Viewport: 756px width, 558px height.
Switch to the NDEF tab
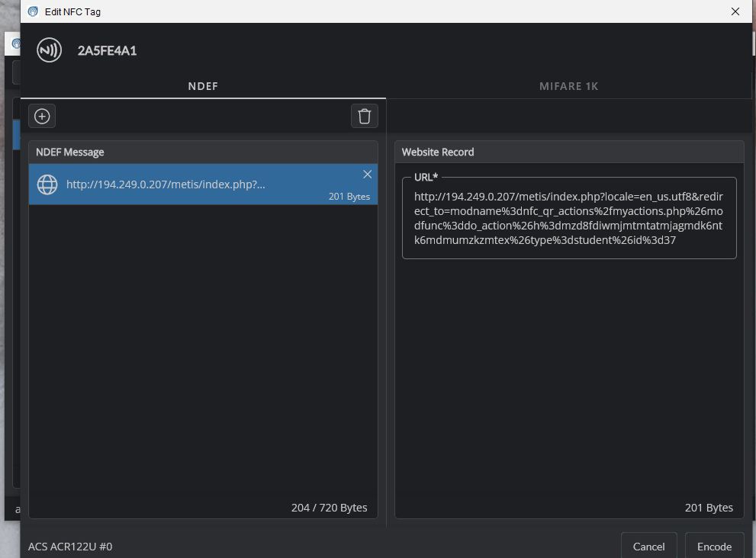[x=203, y=86]
